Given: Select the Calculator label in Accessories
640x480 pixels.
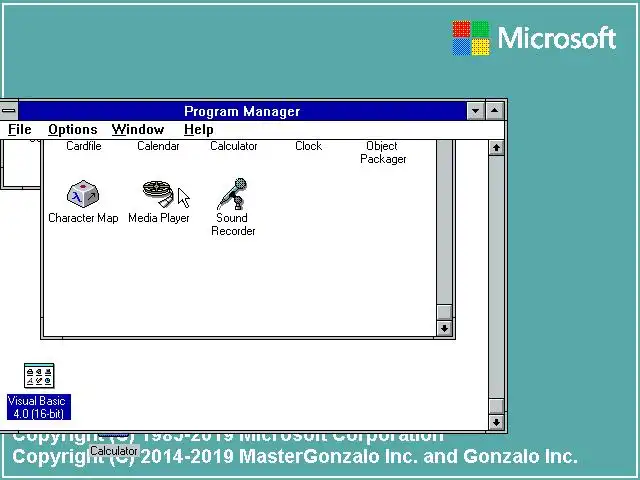Looking at the screenshot, I should pos(233,146).
